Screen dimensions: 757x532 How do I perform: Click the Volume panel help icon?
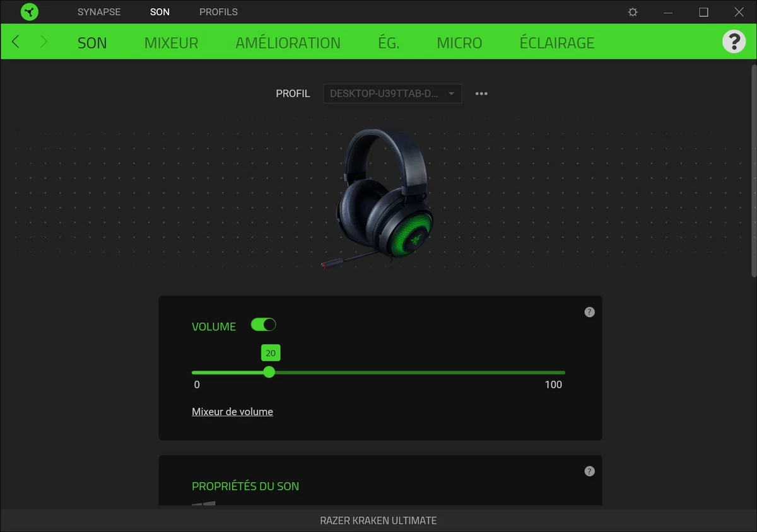[589, 312]
